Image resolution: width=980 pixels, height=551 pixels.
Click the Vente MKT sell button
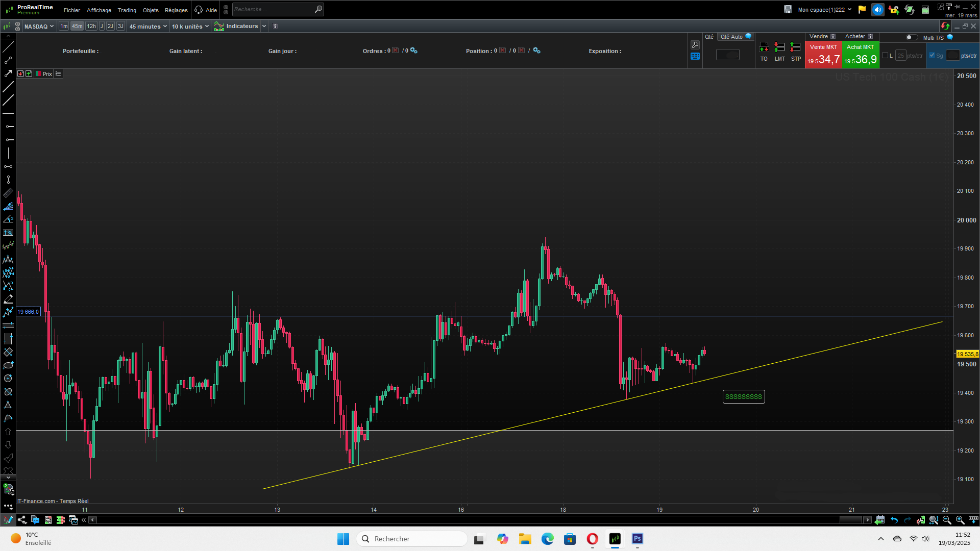(x=823, y=55)
